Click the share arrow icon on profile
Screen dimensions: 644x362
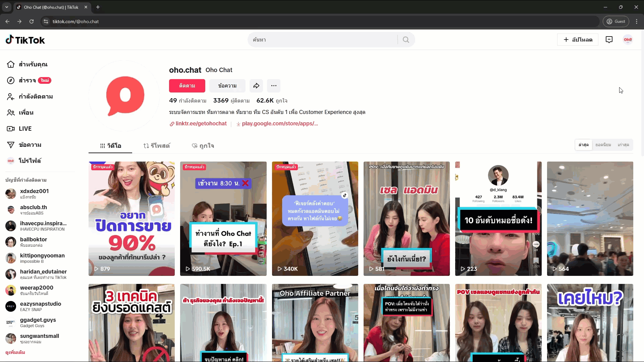pos(256,86)
